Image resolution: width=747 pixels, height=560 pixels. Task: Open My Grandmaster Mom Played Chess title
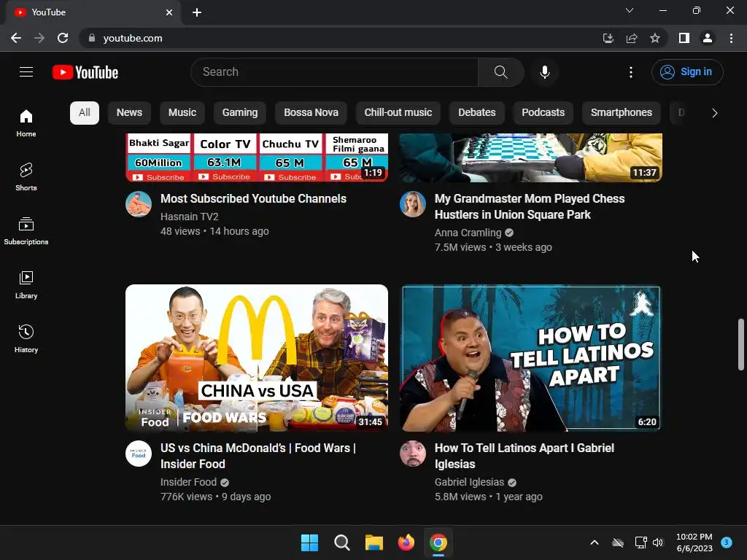coord(530,206)
